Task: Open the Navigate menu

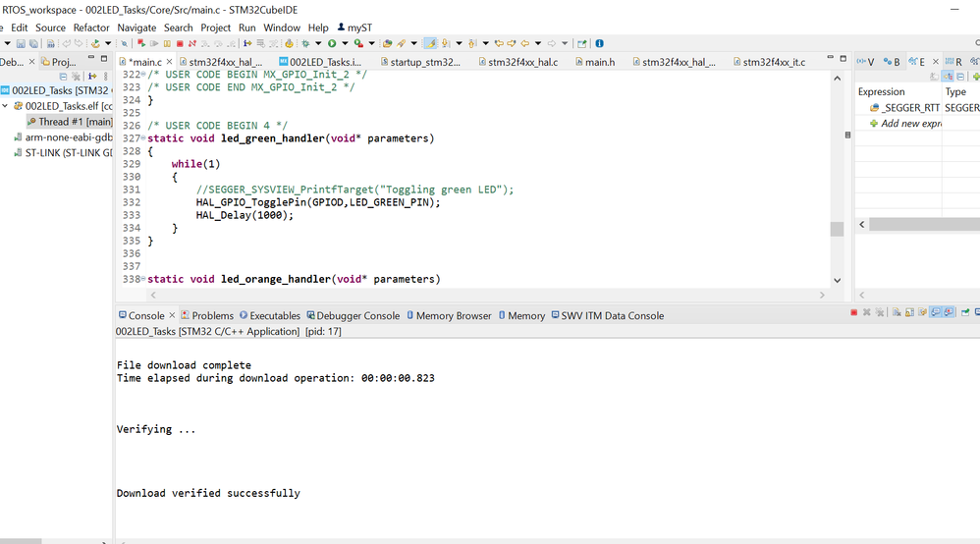Action: tap(136, 27)
